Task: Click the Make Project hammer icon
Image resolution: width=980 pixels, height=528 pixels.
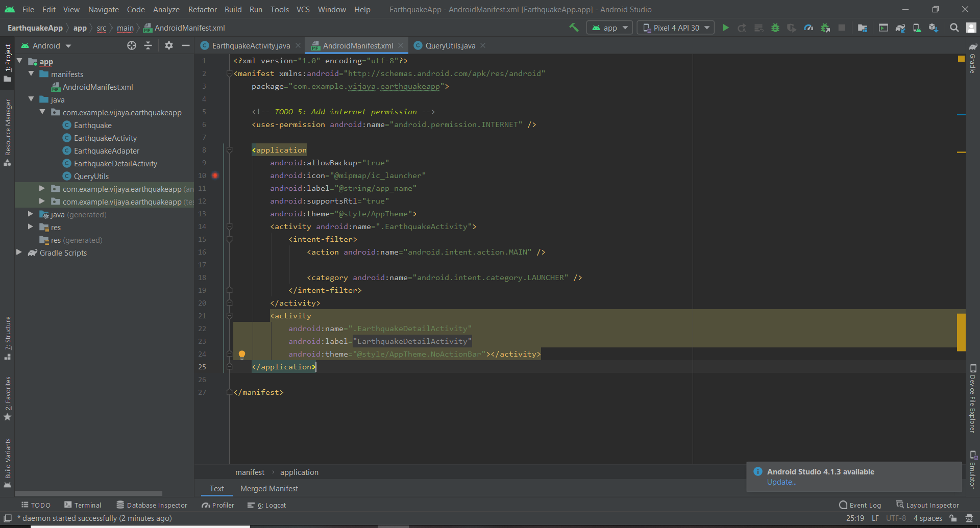Action: click(574, 28)
